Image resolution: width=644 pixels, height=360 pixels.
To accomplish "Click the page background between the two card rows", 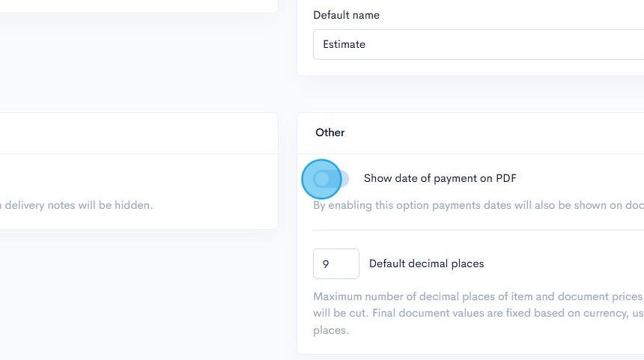I will pos(288,94).
